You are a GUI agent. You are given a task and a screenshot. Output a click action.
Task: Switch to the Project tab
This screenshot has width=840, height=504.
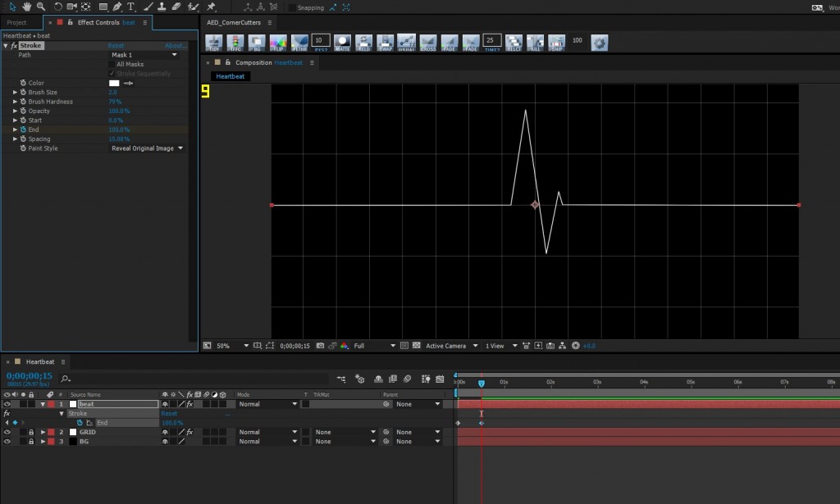point(17,22)
